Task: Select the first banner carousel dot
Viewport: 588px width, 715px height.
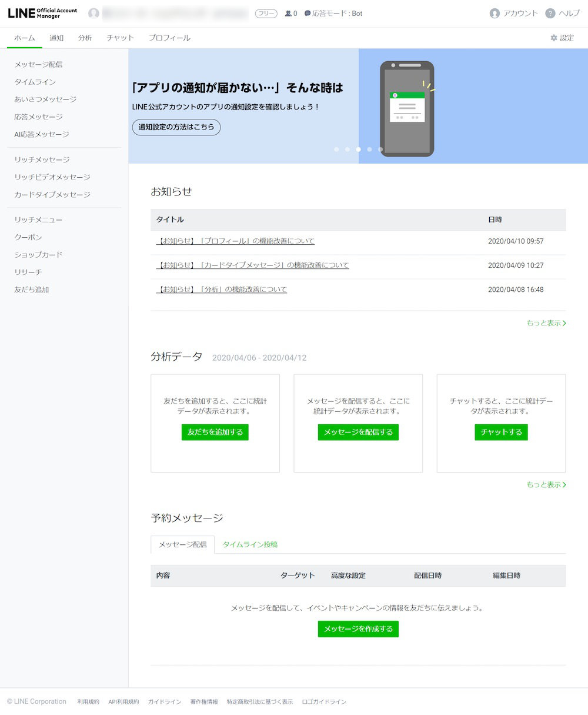Action: [x=336, y=149]
